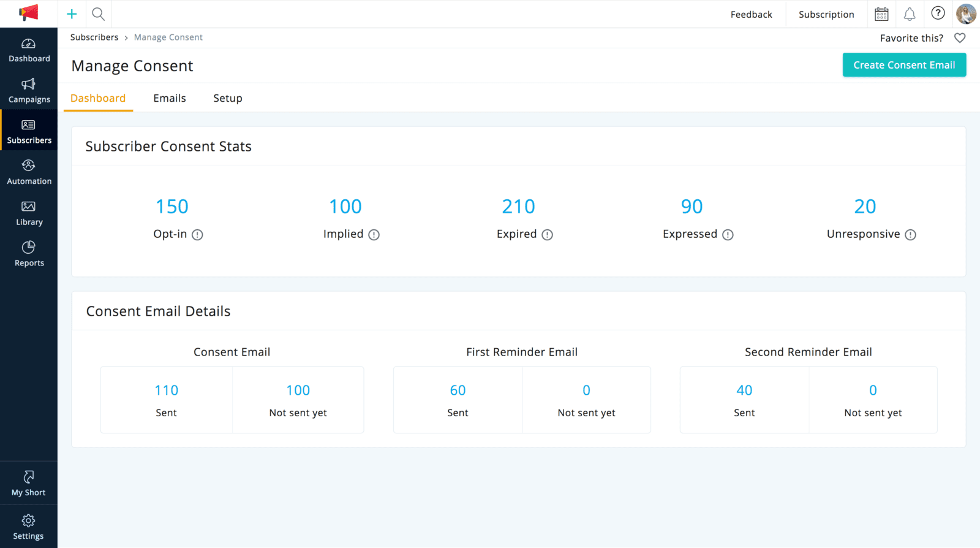The width and height of the screenshot is (980, 548).
Task: Show info icon next to Implied
Action: 374,235
